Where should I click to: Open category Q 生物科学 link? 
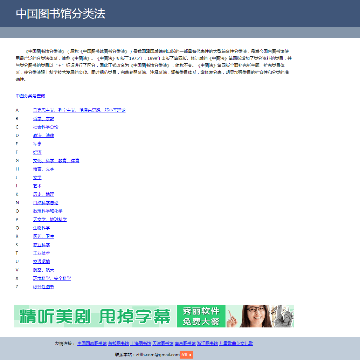pyautogui.click(x=41, y=228)
